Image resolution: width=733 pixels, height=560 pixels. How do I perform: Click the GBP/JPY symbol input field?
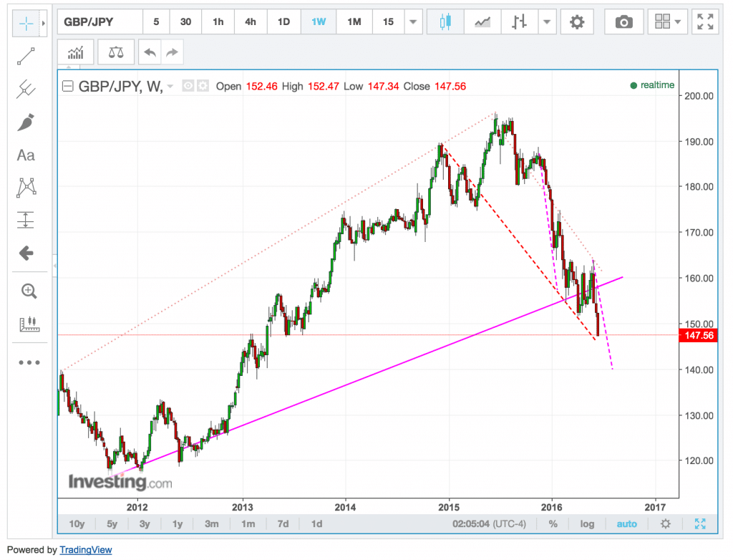(x=99, y=22)
